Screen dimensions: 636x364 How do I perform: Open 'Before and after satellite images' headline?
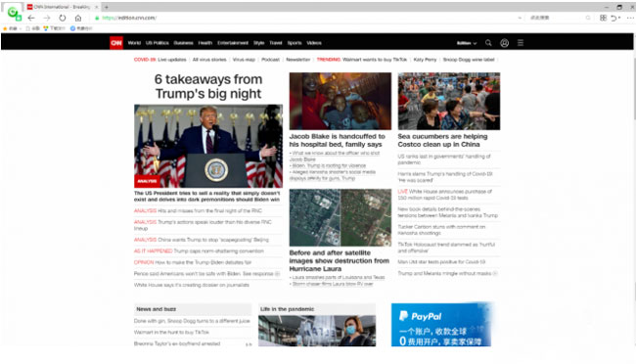coord(340,260)
